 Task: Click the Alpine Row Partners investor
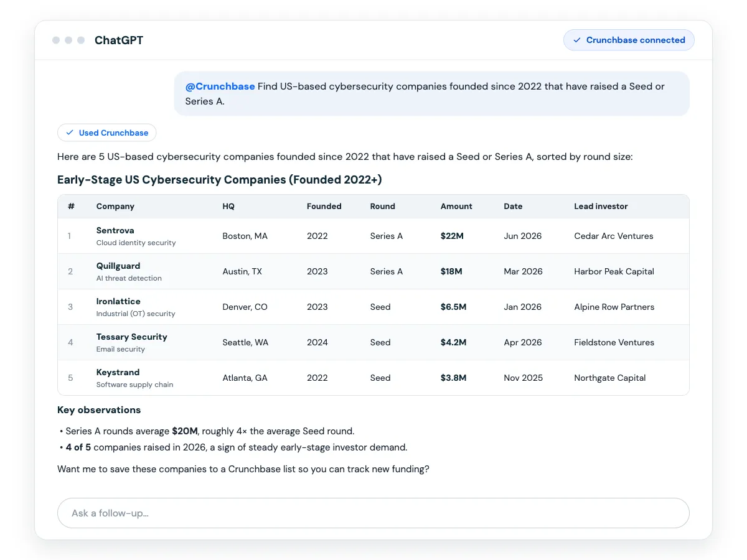614,307
